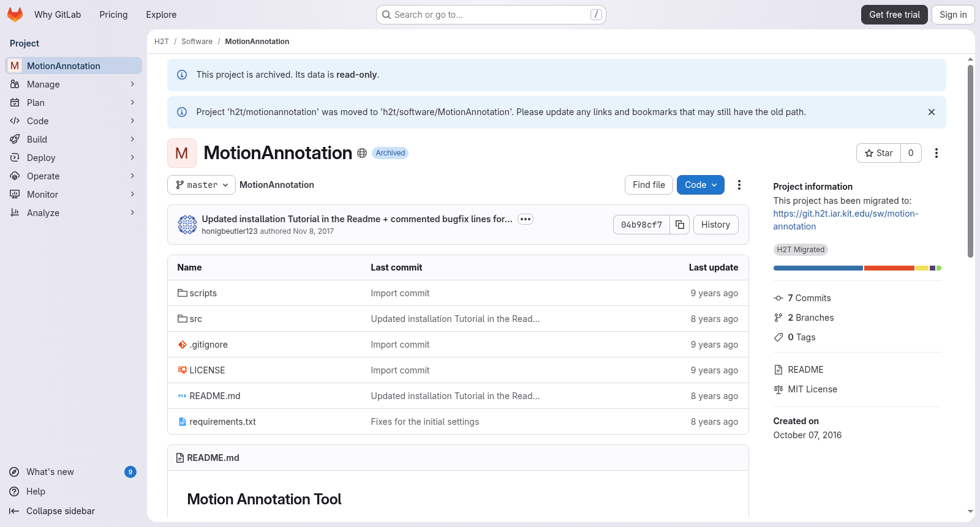Click the info icon in archived banner
The image size is (980, 527).
click(x=182, y=75)
